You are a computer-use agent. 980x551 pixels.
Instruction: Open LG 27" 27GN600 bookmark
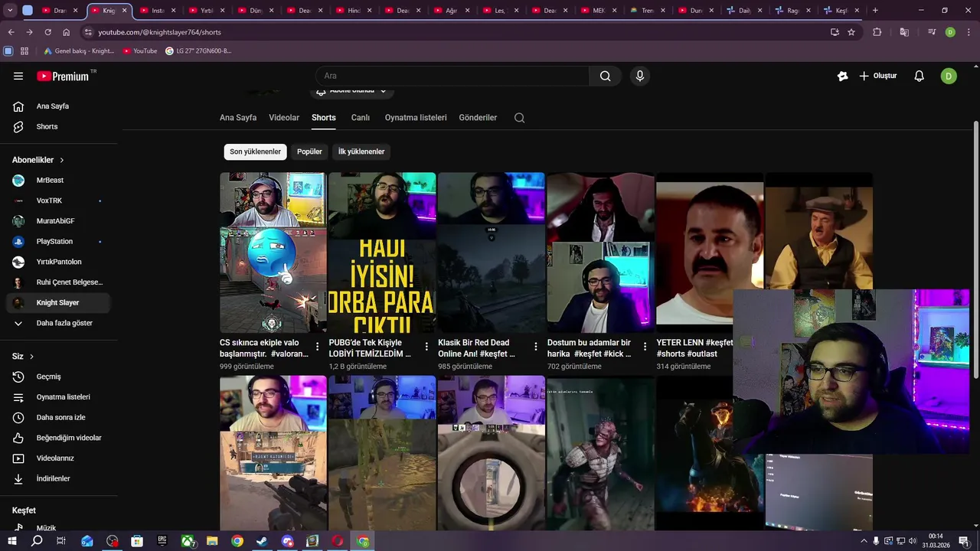point(198,51)
